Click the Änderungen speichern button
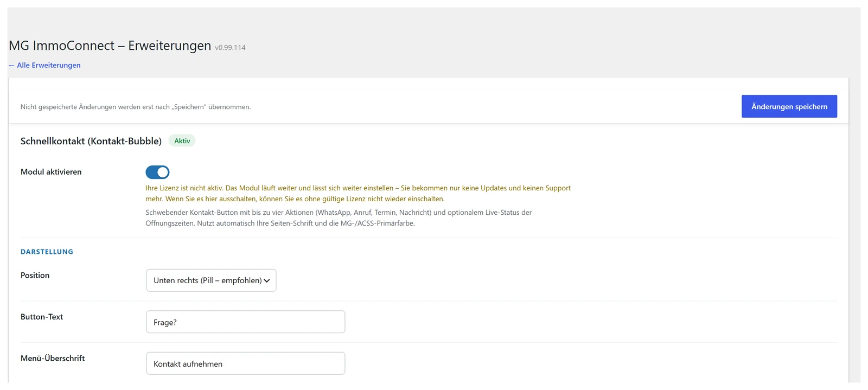 (x=789, y=106)
